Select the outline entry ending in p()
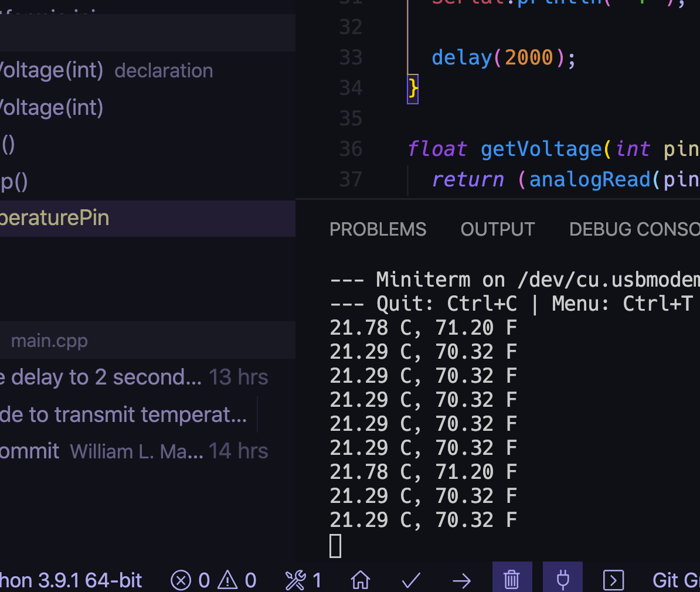700x592 pixels. pyautogui.click(x=147, y=182)
